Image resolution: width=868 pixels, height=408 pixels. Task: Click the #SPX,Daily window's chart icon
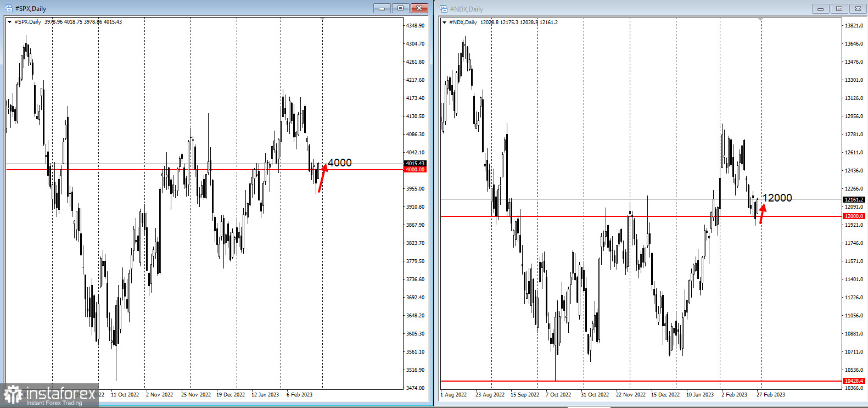click(8, 8)
